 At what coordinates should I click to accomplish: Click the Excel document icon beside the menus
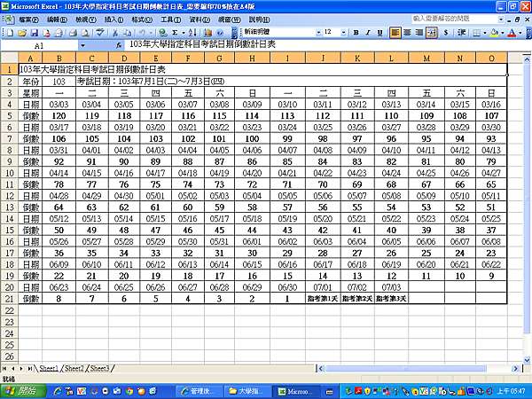[8, 20]
